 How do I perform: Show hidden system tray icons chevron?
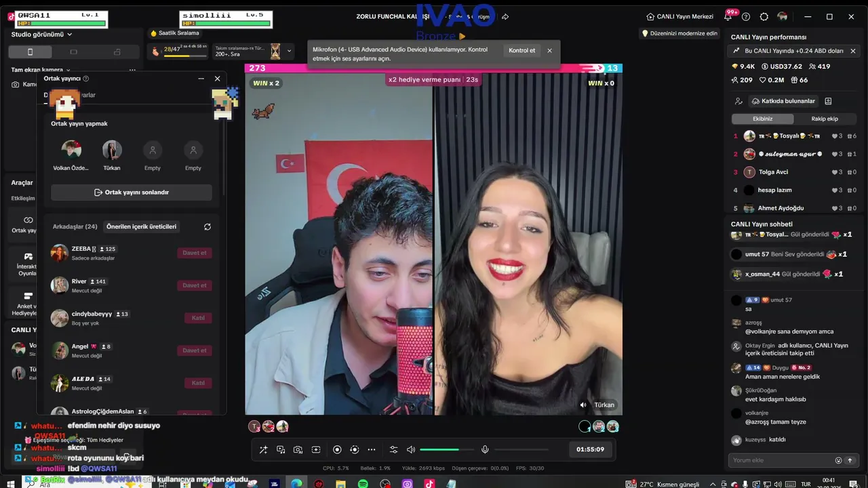pos(714,484)
